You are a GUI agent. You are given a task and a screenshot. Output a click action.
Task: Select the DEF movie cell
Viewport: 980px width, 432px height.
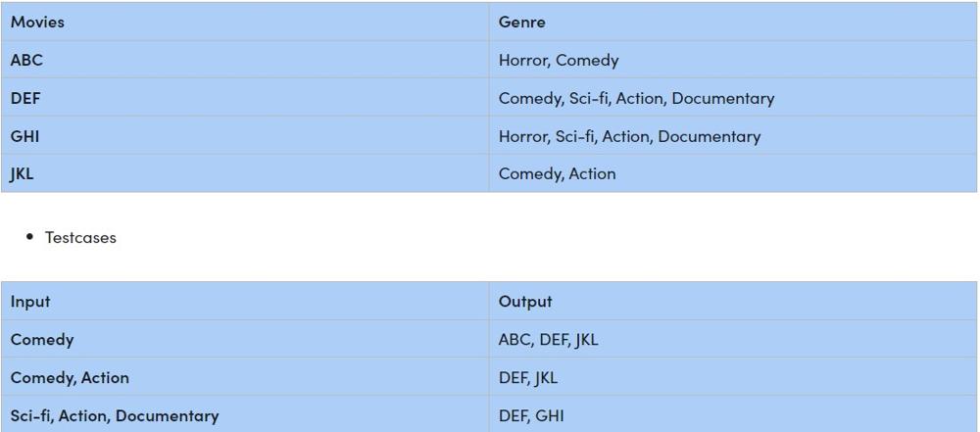pyautogui.click(x=245, y=98)
